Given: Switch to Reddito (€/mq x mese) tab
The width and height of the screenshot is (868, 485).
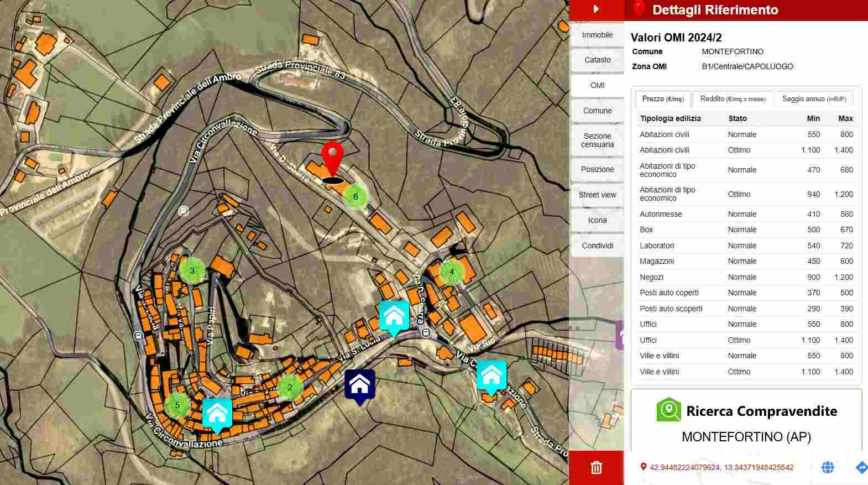Looking at the screenshot, I should [733, 99].
